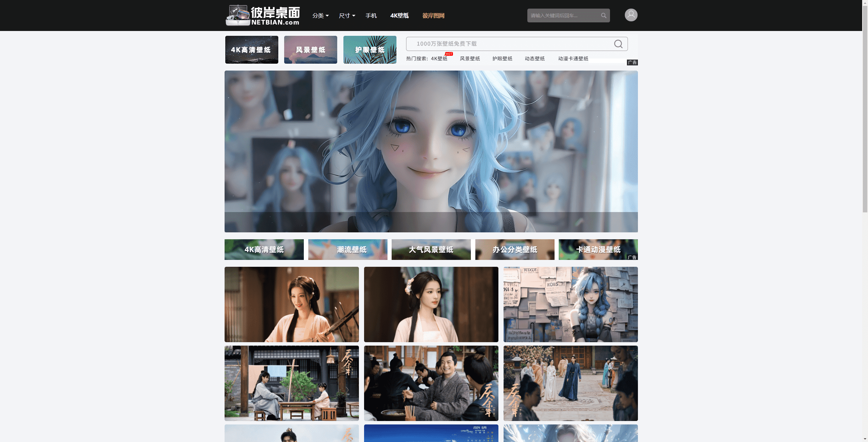
Task: Open the 办公分类壁纸 category banner
Action: point(515,250)
